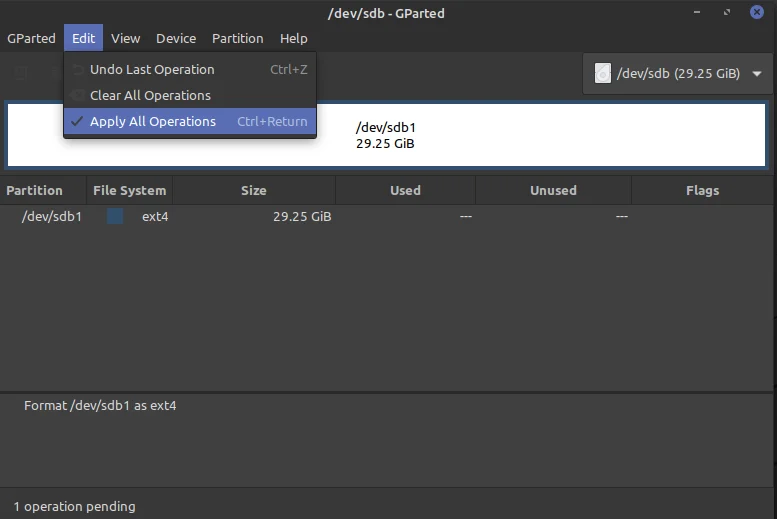Click the ext4 color swatch in table
The width and height of the screenshot is (777, 519).
(115, 216)
